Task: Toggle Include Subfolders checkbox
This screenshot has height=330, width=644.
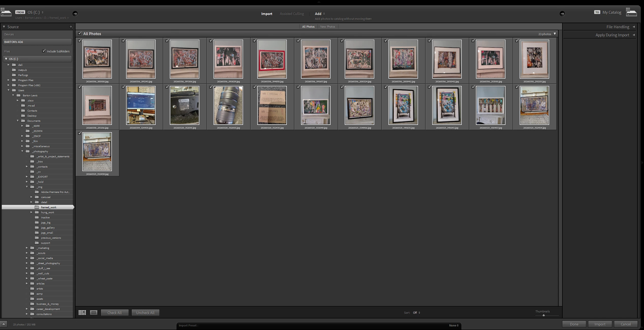Action: click(x=44, y=51)
